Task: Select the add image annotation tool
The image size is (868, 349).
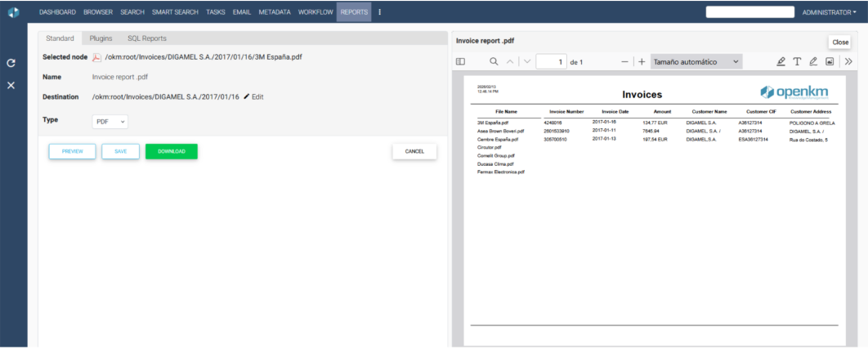Action: (x=830, y=62)
